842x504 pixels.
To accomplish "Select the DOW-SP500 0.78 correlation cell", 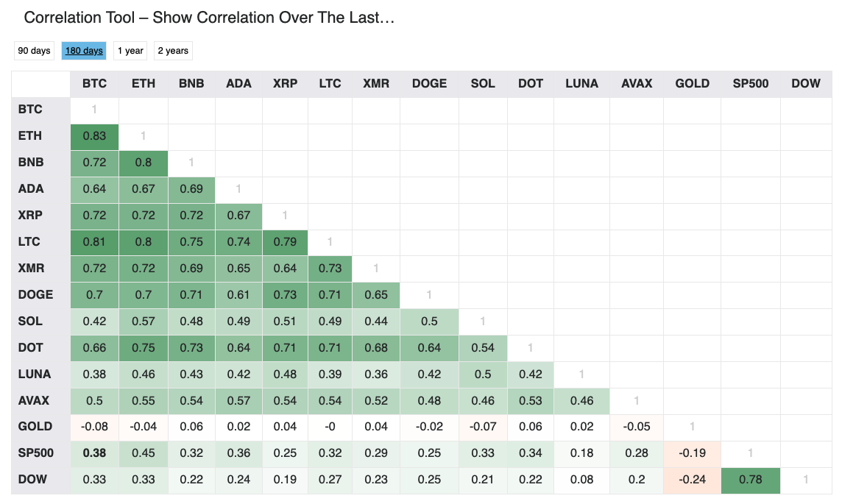I will tap(750, 480).
